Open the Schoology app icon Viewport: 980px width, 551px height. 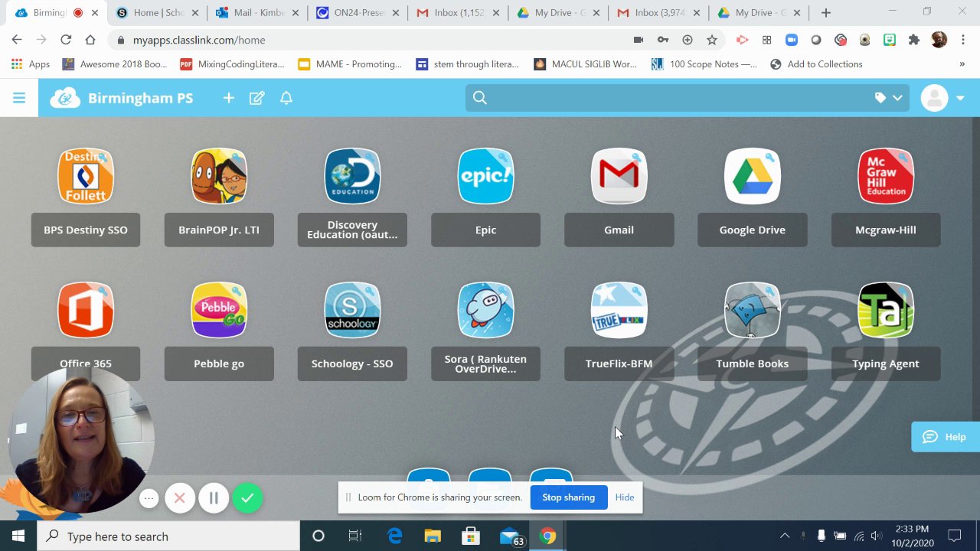click(352, 310)
